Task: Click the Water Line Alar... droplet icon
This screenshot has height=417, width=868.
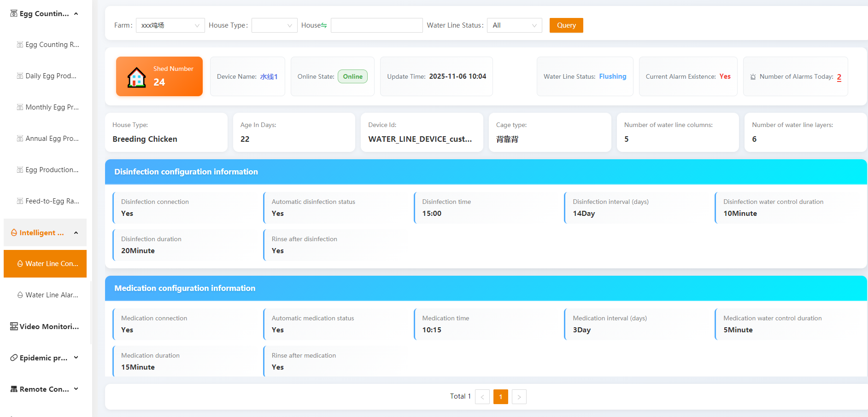Action: coord(20,295)
